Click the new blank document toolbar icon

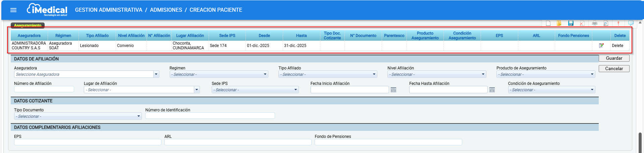pyautogui.click(x=548, y=23)
